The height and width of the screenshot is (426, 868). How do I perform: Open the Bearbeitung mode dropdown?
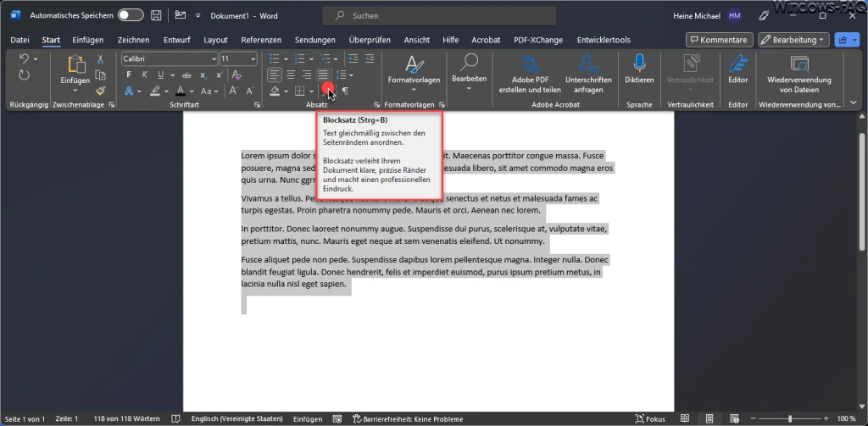(793, 40)
